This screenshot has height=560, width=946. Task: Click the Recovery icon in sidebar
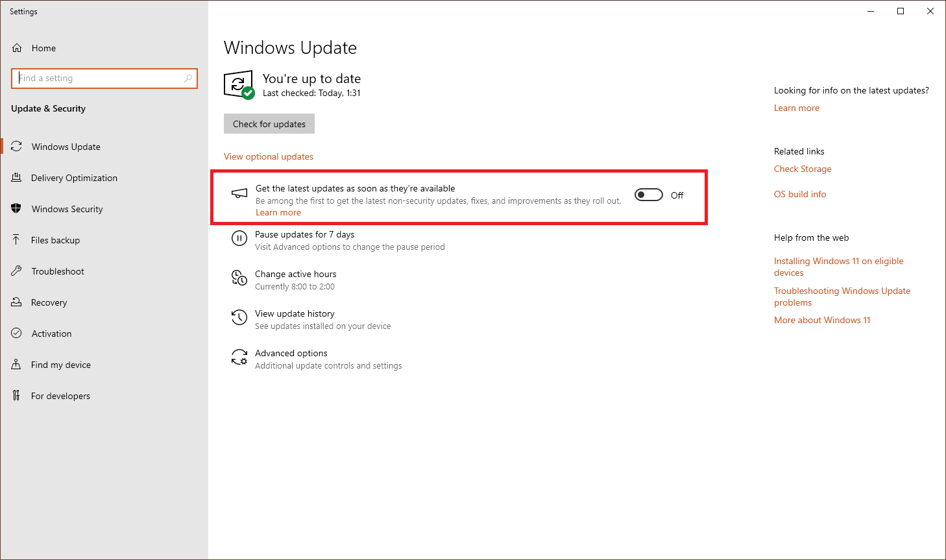(17, 302)
